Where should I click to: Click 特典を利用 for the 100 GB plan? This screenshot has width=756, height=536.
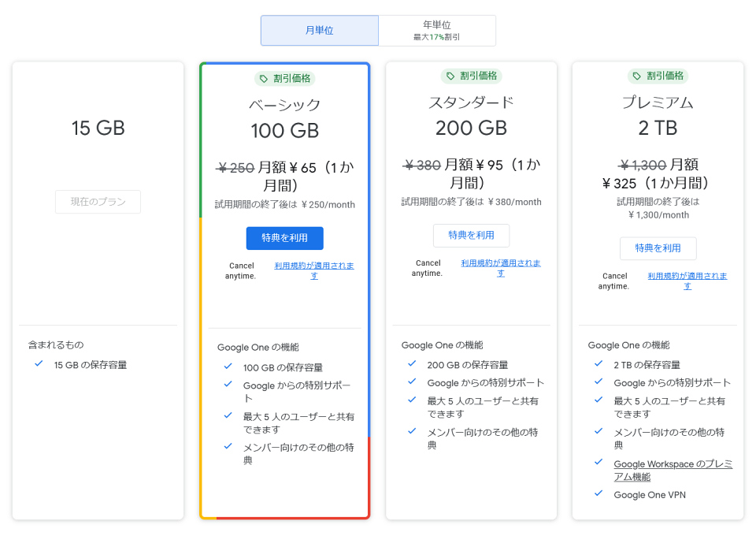coord(284,238)
